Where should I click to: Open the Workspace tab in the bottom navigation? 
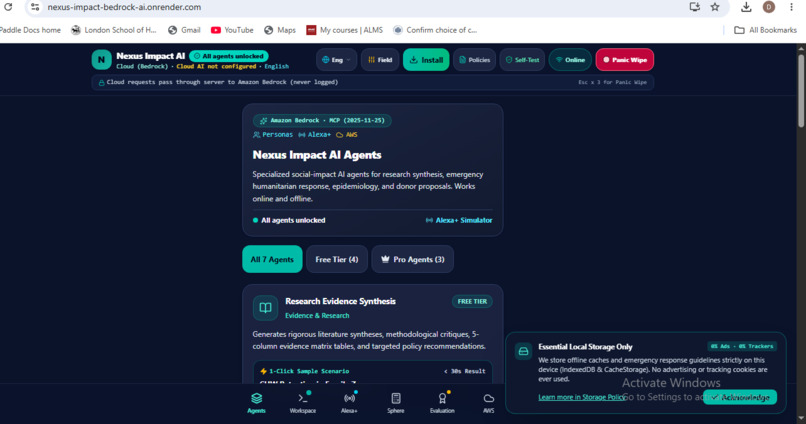click(303, 403)
